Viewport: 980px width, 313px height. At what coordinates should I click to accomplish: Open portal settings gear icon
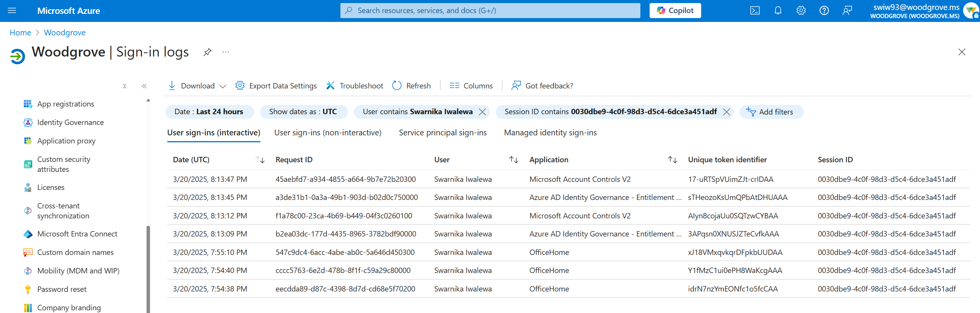pos(801,11)
